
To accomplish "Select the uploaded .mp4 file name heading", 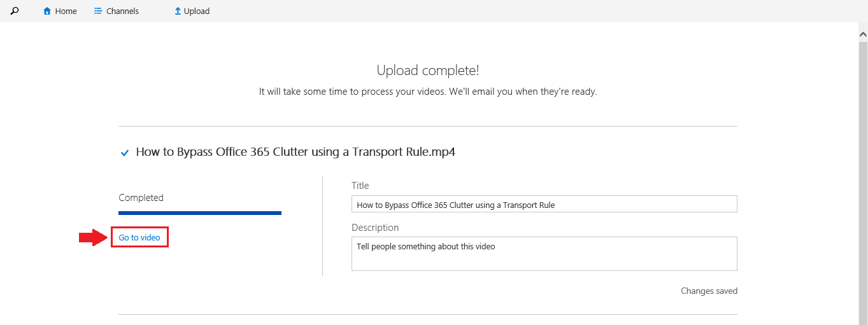I will pyautogui.click(x=295, y=152).
